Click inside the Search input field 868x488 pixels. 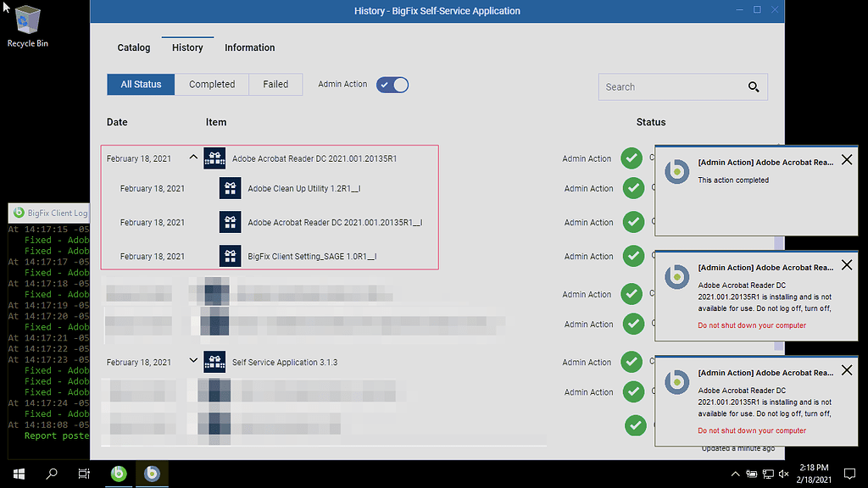click(670, 86)
